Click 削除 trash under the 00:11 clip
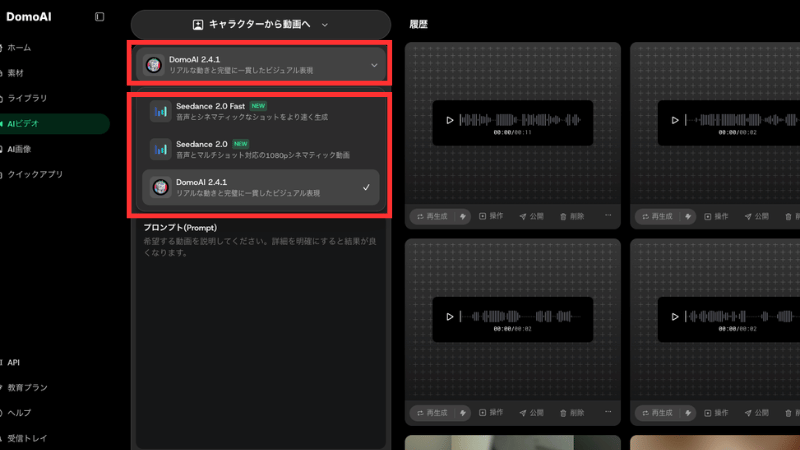 571,216
